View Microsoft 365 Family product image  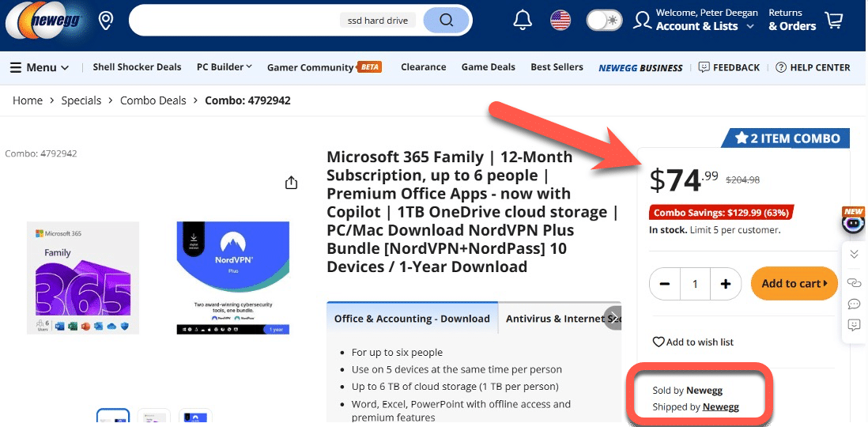click(x=83, y=278)
